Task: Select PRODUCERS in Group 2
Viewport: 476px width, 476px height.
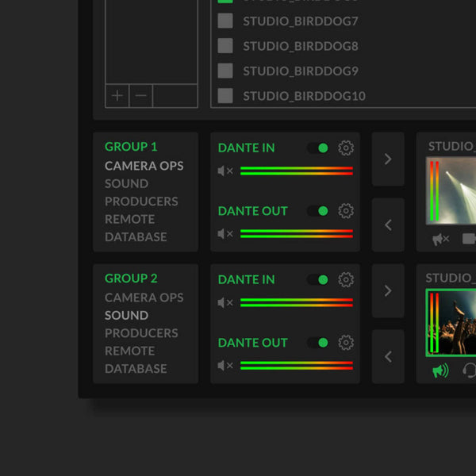Action: coord(141,333)
